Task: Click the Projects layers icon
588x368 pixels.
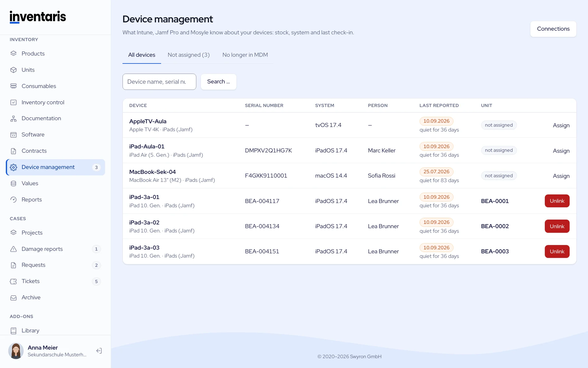Action: 13,233
